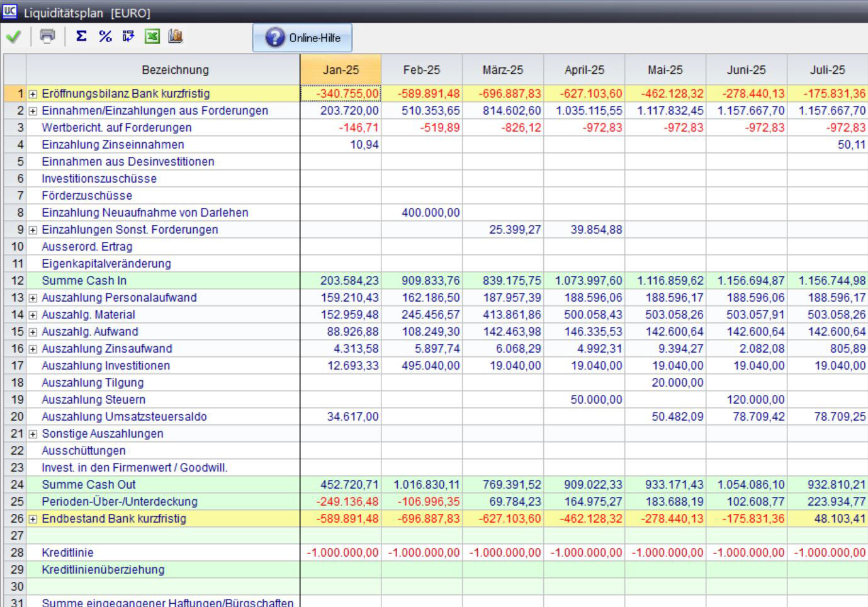Expand the Auszahlg. Material row
This screenshot has height=607, width=868.
[33, 315]
